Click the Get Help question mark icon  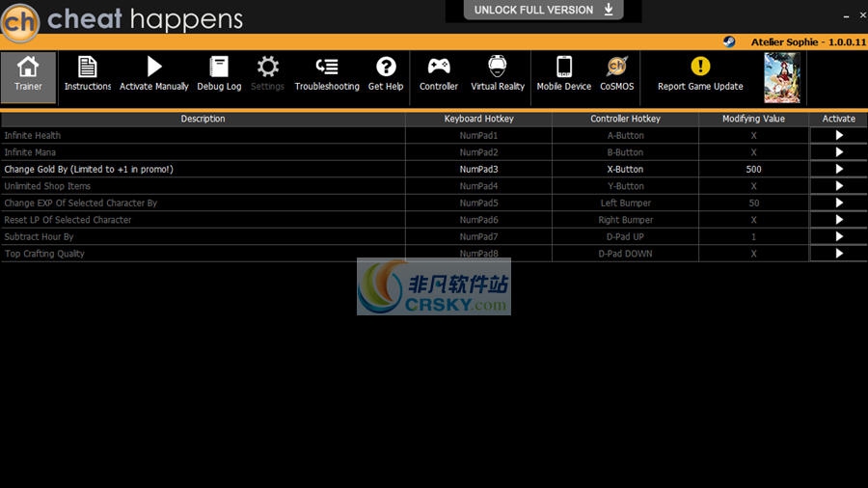pos(386,67)
